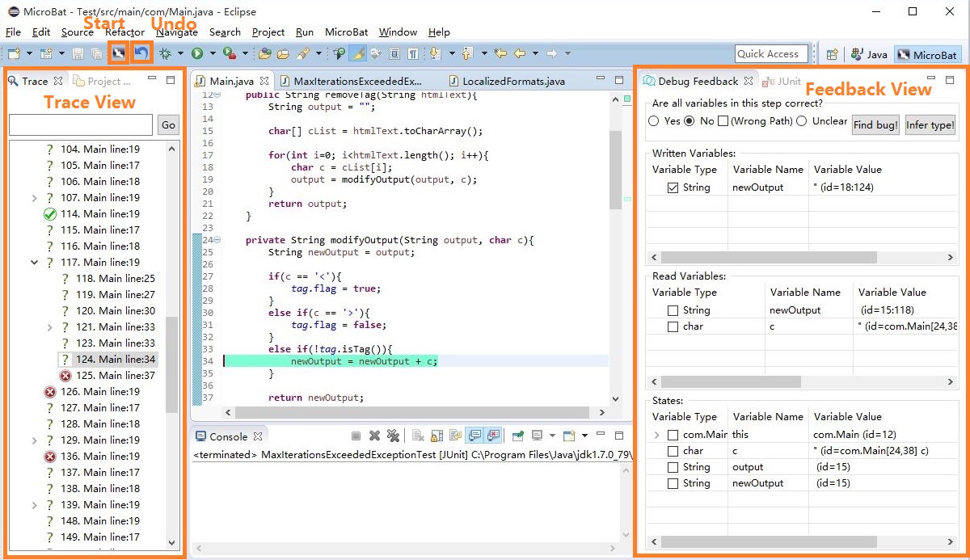Expand trace step 107. Main line:19
The width and height of the screenshot is (970, 560).
34,198
